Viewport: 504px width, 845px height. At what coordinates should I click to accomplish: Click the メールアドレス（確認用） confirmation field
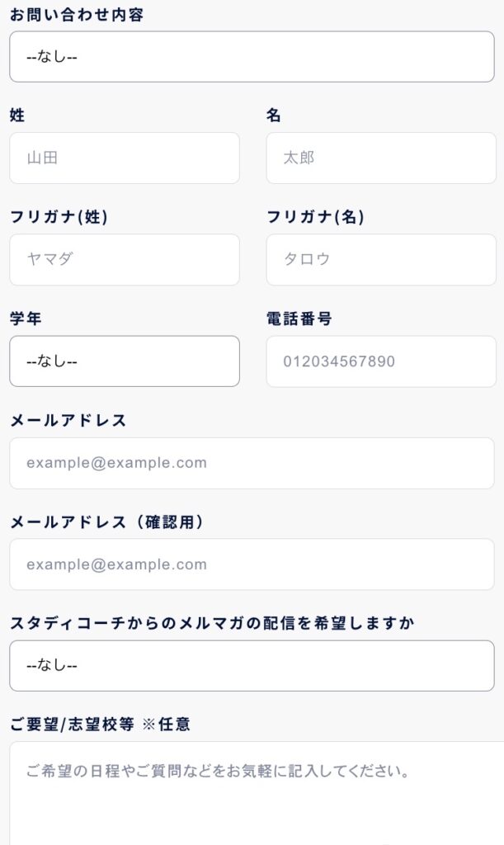252,564
